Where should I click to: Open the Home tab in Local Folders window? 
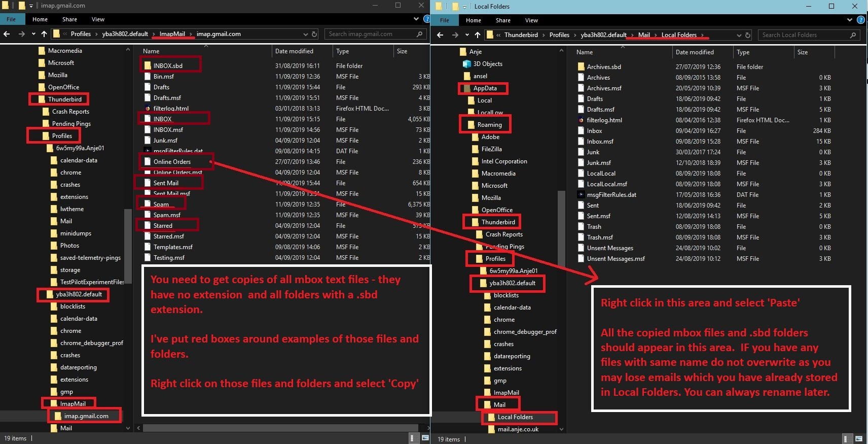point(474,20)
